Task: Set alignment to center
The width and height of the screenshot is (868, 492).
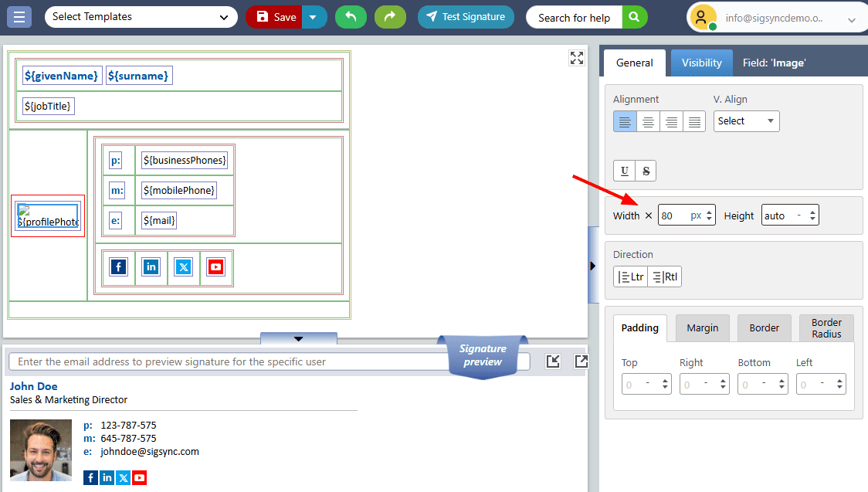Action: [x=648, y=121]
